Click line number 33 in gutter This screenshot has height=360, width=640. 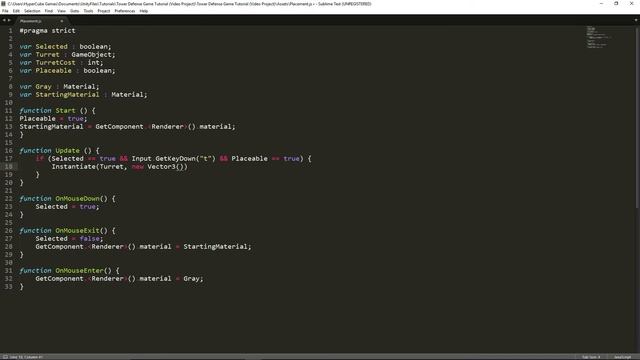[9, 287]
